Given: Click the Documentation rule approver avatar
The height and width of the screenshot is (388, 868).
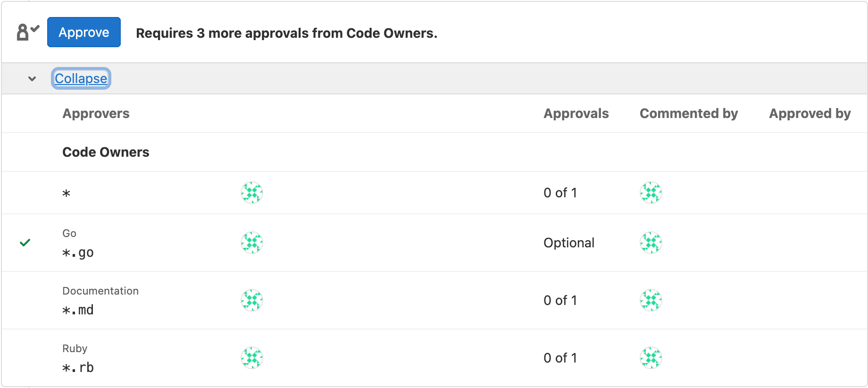Looking at the screenshot, I should point(252,300).
